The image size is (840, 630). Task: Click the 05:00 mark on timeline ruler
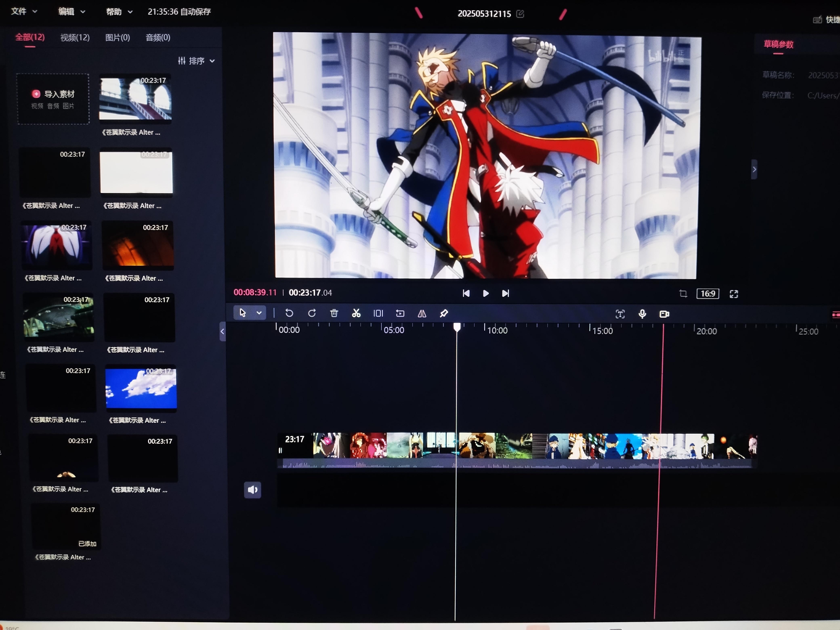[394, 330]
